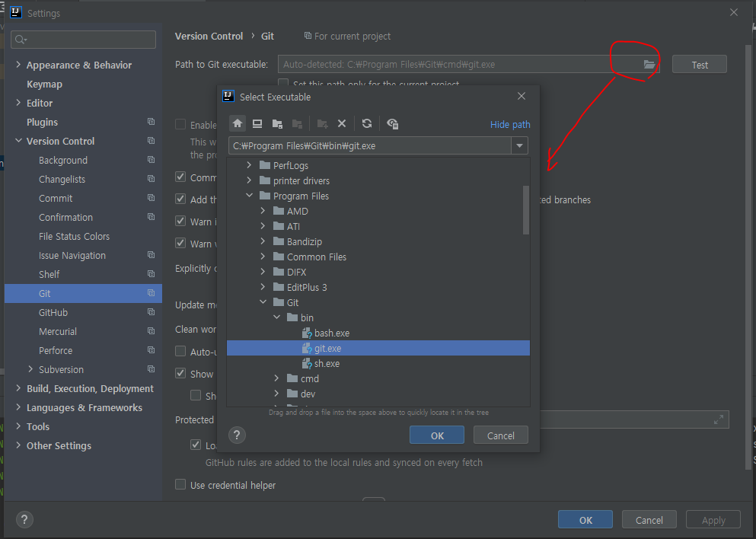Select Common Files folder in tree
Screen dimensions: 756x539
pos(317,257)
